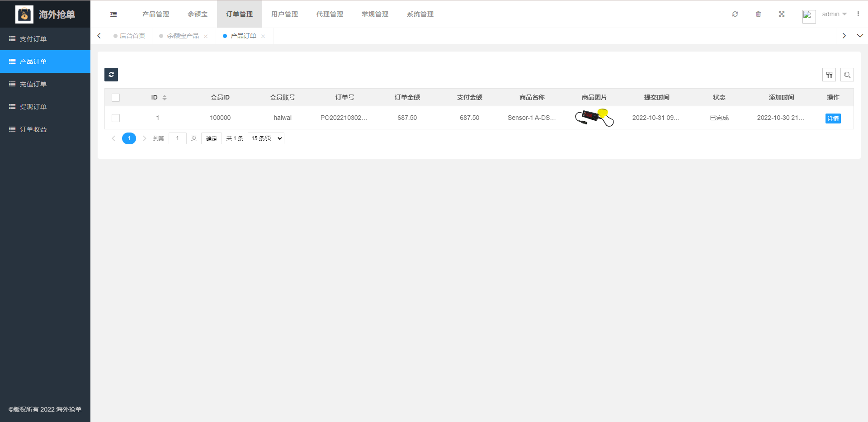Check the checkbox for order ID 1
This screenshot has height=422, width=868.
pos(116,118)
